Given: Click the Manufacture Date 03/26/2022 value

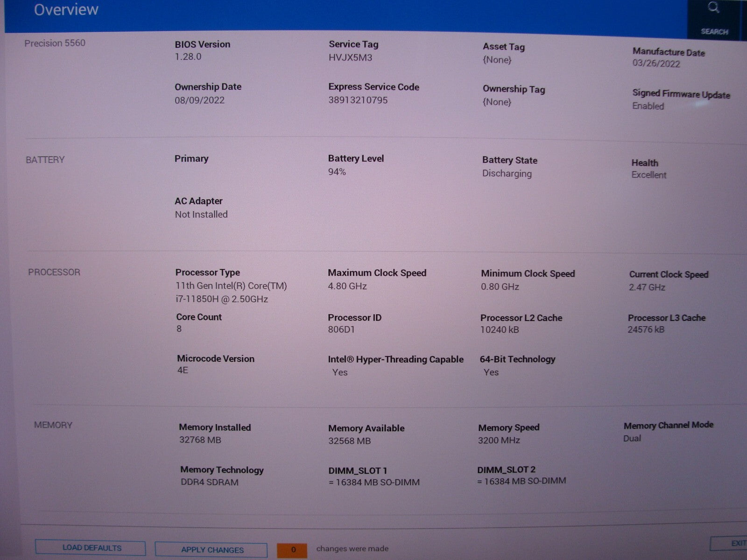Looking at the screenshot, I should click(656, 63).
